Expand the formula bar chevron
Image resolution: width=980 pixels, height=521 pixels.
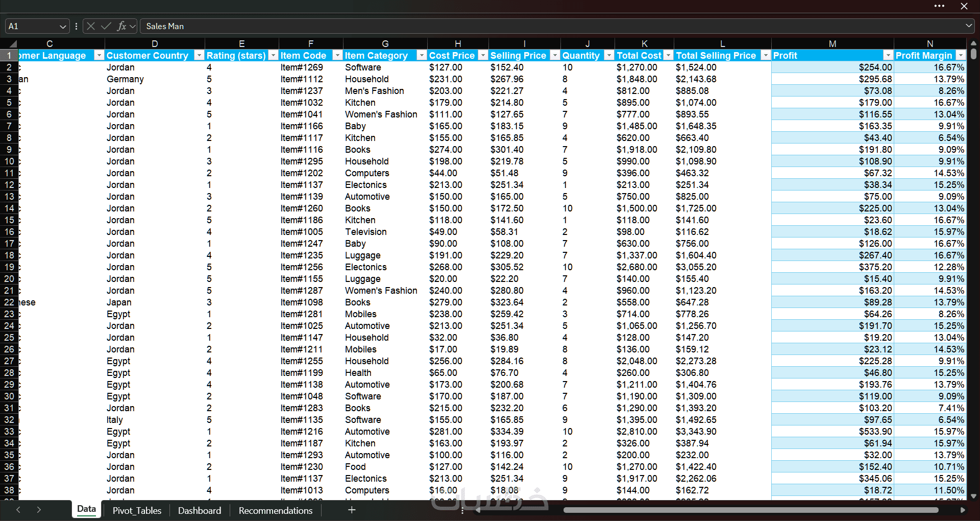pyautogui.click(x=968, y=26)
